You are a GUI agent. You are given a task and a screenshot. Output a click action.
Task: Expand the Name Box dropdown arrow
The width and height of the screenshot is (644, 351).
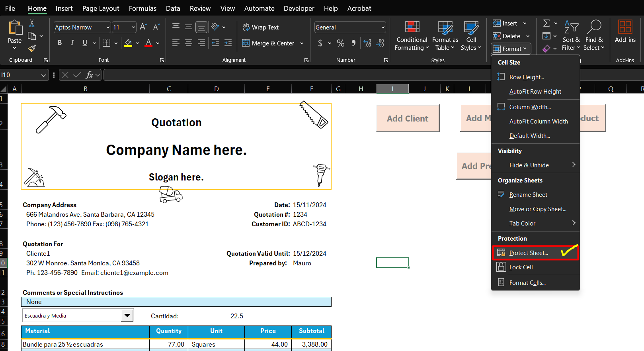(43, 75)
